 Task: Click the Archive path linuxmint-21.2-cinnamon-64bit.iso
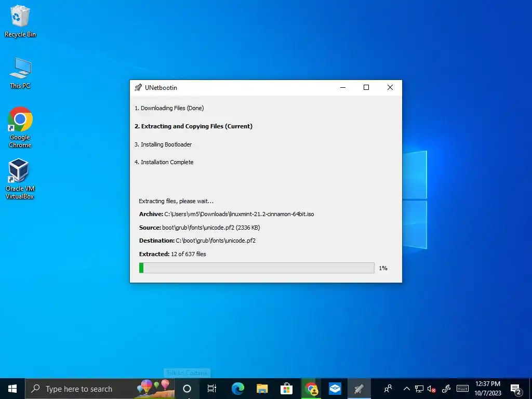click(x=239, y=214)
